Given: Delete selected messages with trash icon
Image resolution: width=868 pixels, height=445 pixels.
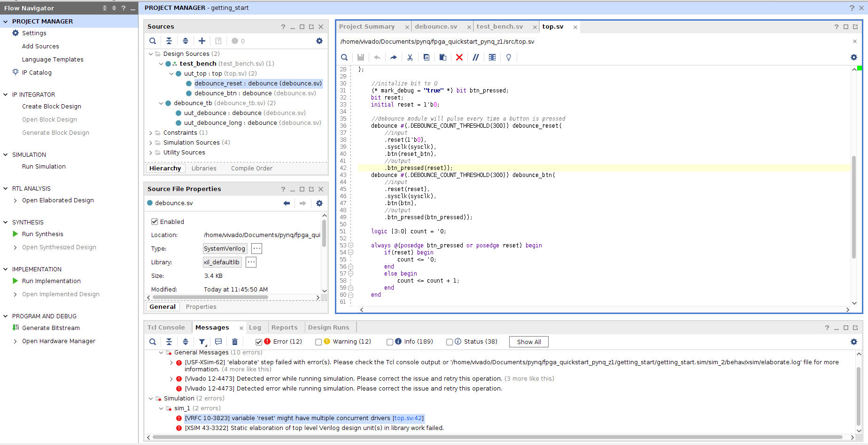Looking at the screenshot, I should pyautogui.click(x=235, y=342).
